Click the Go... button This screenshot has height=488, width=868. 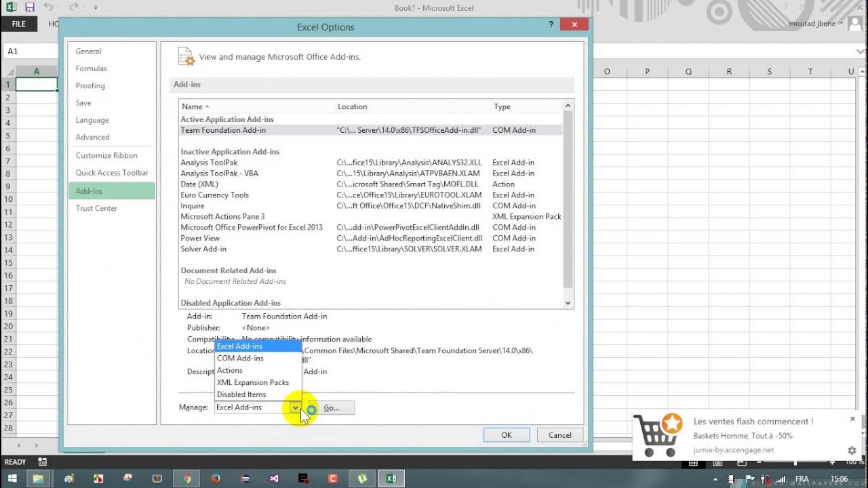(x=331, y=408)
